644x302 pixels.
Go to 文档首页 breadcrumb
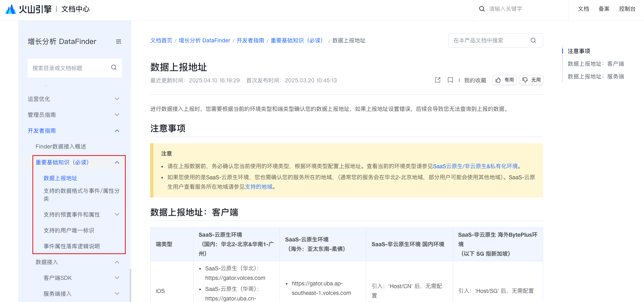pyautogui.click(x=161, y=40)
